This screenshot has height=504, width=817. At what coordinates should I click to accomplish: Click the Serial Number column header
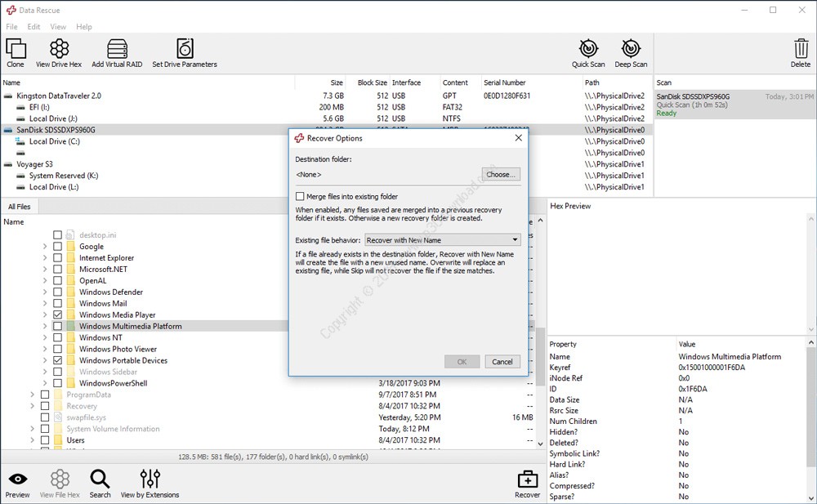pos(504,83)
